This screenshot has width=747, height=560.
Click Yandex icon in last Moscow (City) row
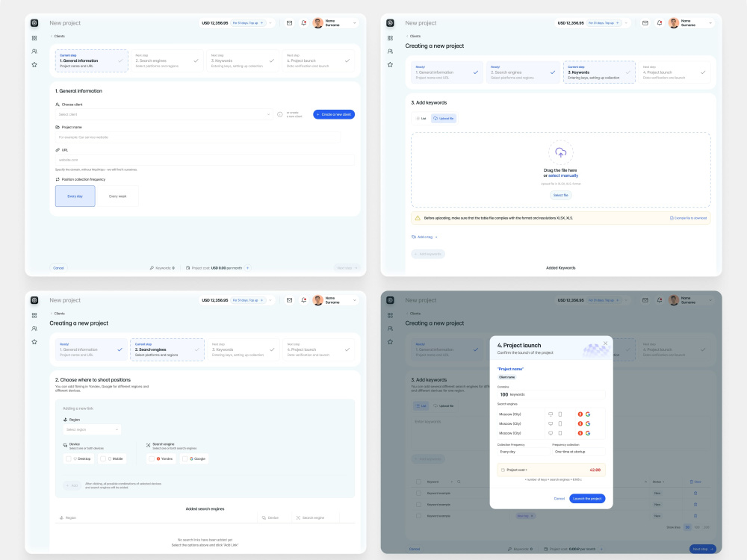(x=580, y=433)
